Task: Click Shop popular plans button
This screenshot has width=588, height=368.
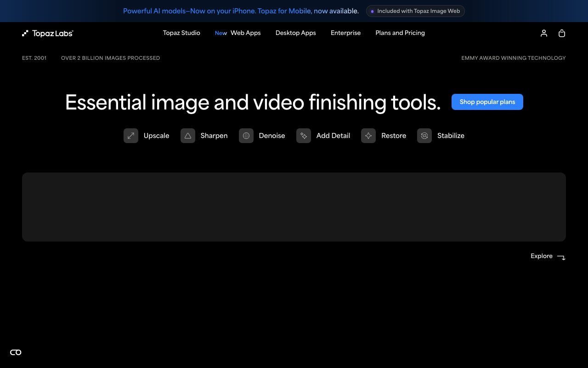Action: pos(487,102)
